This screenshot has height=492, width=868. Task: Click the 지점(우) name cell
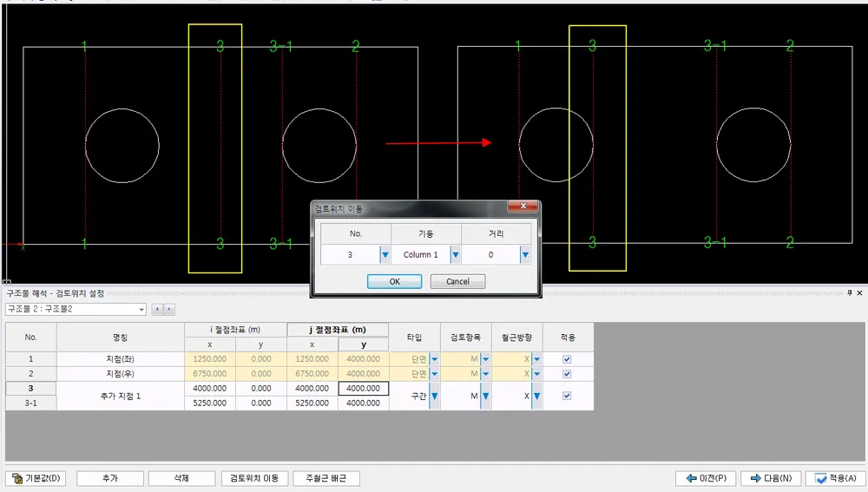pyautogui.click(x=120, y=374)
